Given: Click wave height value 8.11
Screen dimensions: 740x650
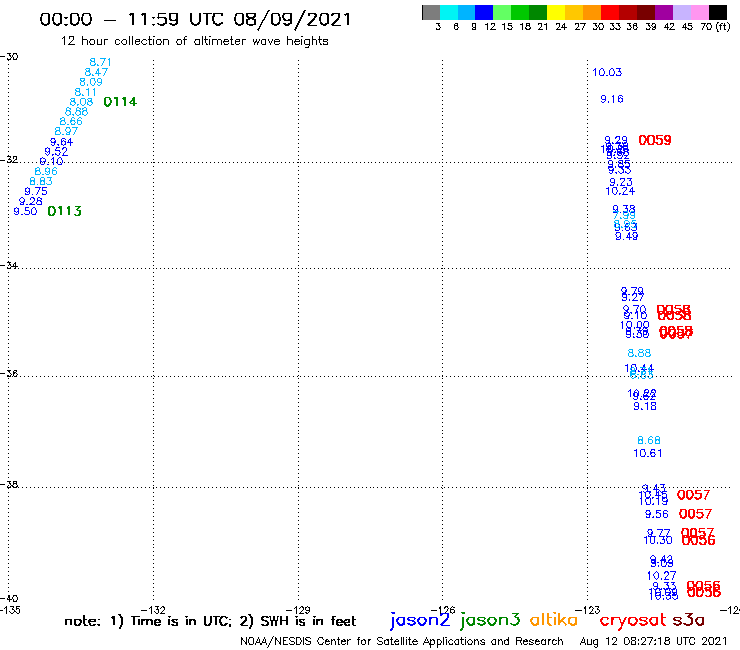Looking at the screenshot, I should (85, 92).
